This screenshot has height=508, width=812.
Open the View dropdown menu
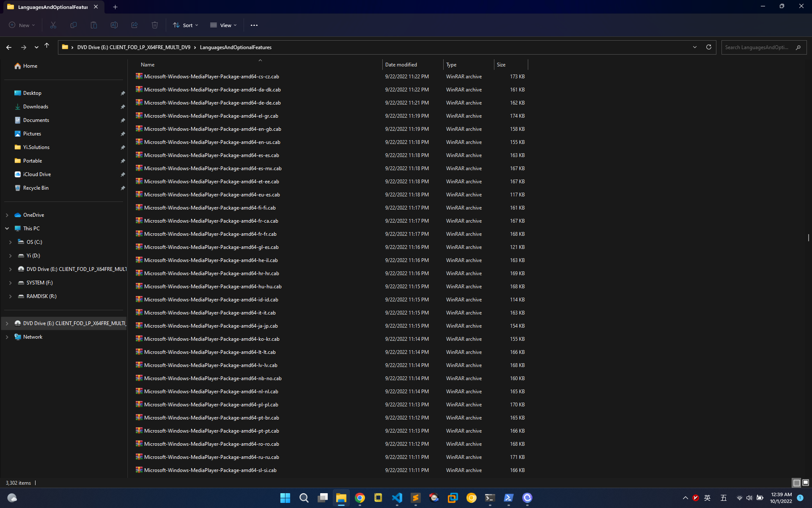(223, 25)
